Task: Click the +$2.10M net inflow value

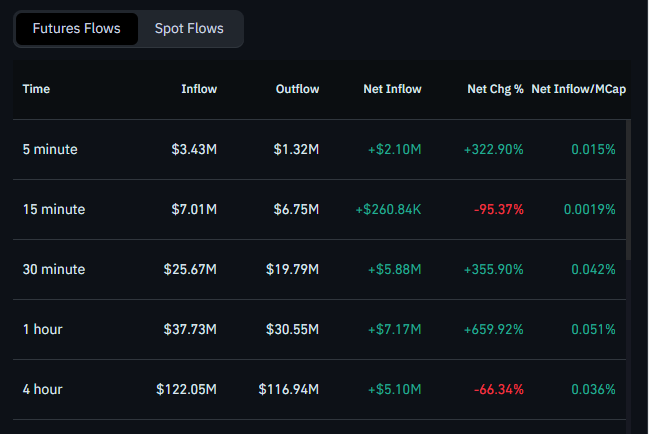Action: [395, 149]
